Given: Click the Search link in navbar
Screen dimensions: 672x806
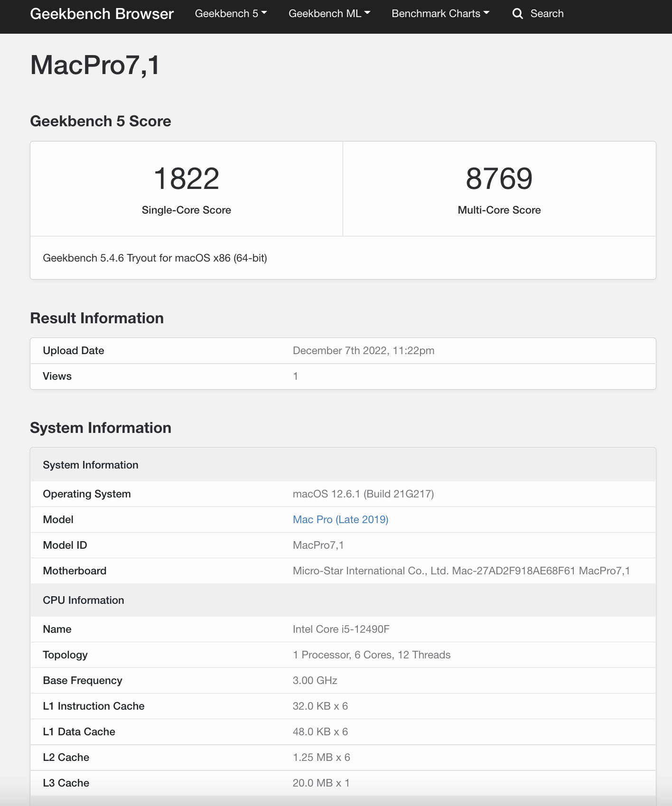Looking at the screenshot, I should (547, 14).
